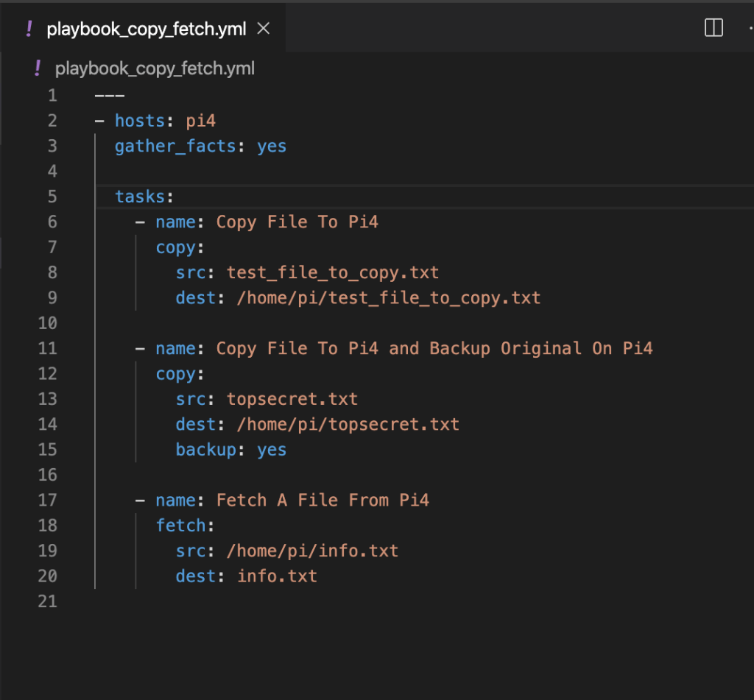Click the gather_facts value yes

point(272,146)
